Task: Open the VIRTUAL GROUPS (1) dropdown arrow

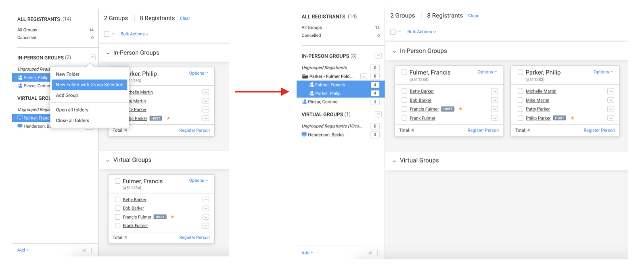Action: (378, 114)
